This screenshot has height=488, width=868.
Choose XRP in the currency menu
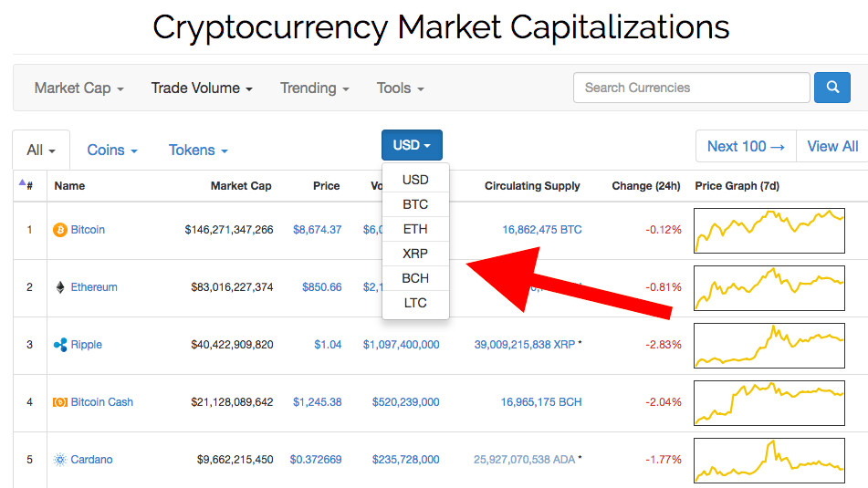click(415, 254)
